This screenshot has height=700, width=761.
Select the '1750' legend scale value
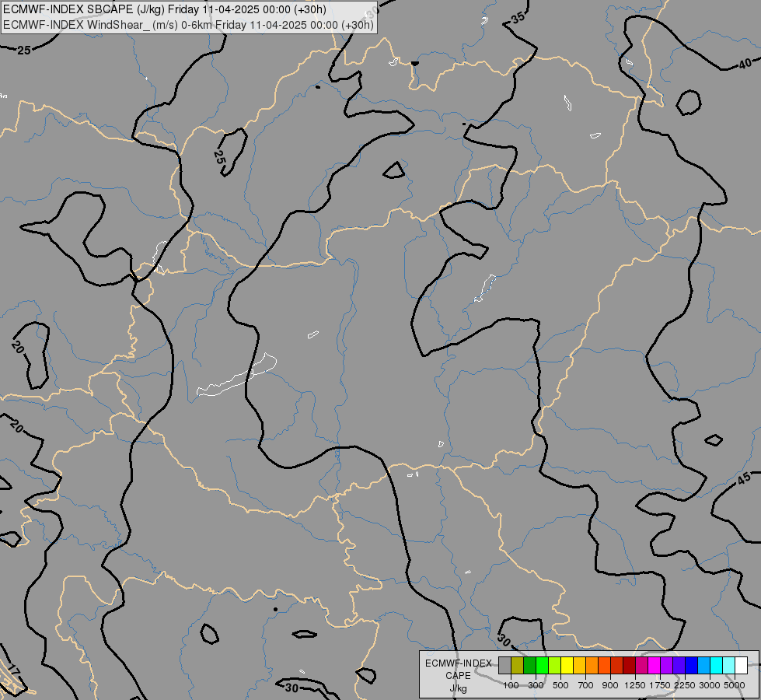pos(660,685)
